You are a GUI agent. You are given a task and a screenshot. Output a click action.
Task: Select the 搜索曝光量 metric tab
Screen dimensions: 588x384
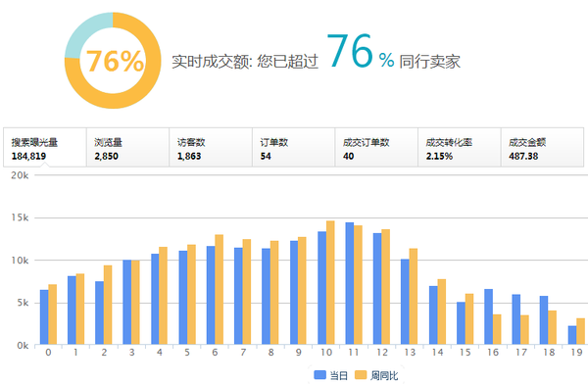[45, 147]
